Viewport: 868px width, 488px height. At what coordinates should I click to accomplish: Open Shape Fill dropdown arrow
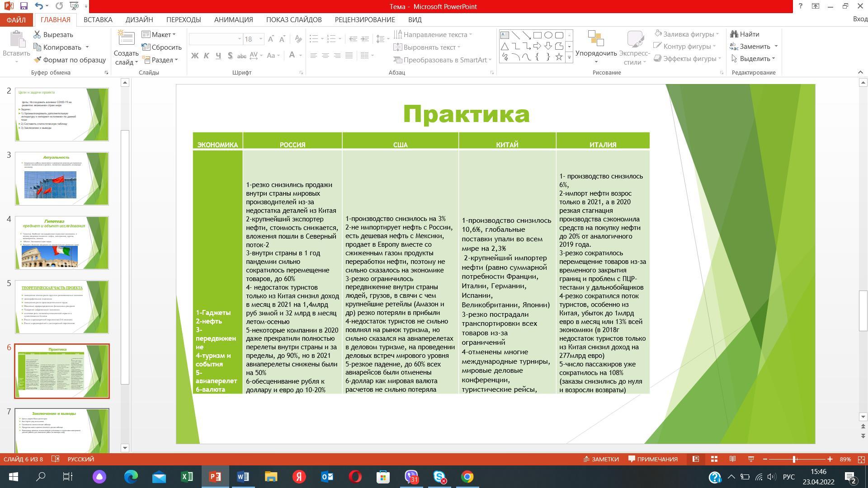pyautogui.click(x=717, y=34)
